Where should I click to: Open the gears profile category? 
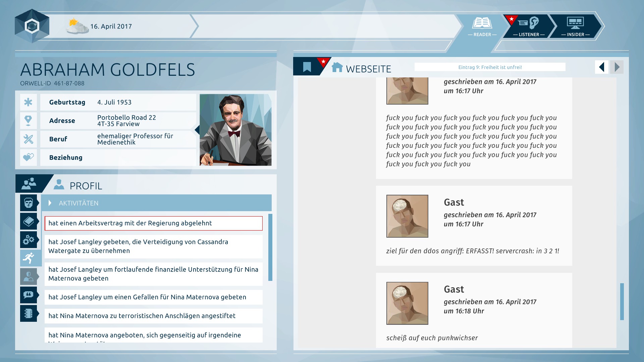pyautogui.click(x=29, y=240)
